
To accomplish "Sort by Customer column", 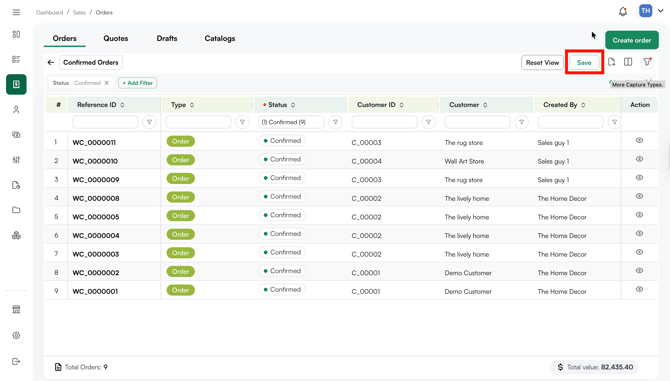I will click(485, 105).
